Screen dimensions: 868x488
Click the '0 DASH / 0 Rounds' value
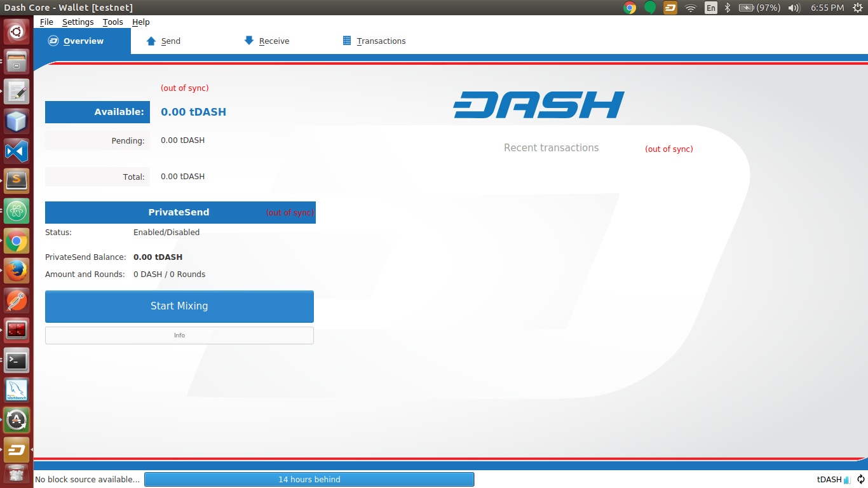click(x=169, y=274)
